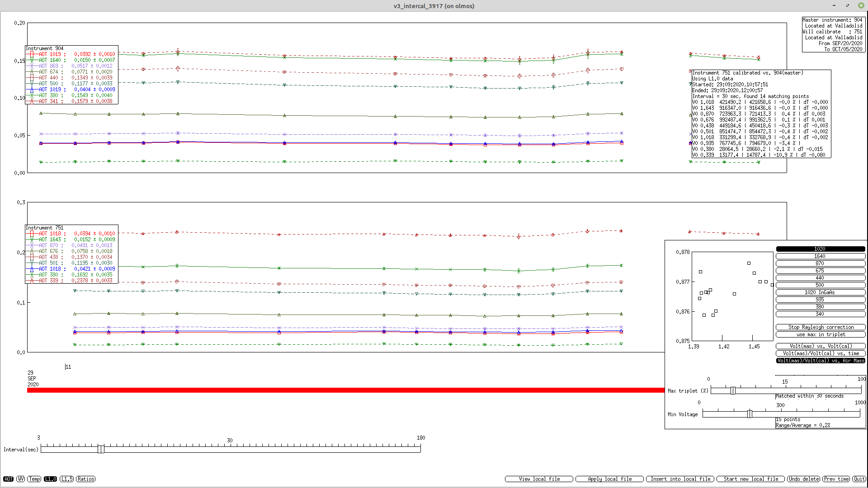Click the Quit button
Image resolution: width=868 pixels, height=488 pixels.
click(859, 479)
